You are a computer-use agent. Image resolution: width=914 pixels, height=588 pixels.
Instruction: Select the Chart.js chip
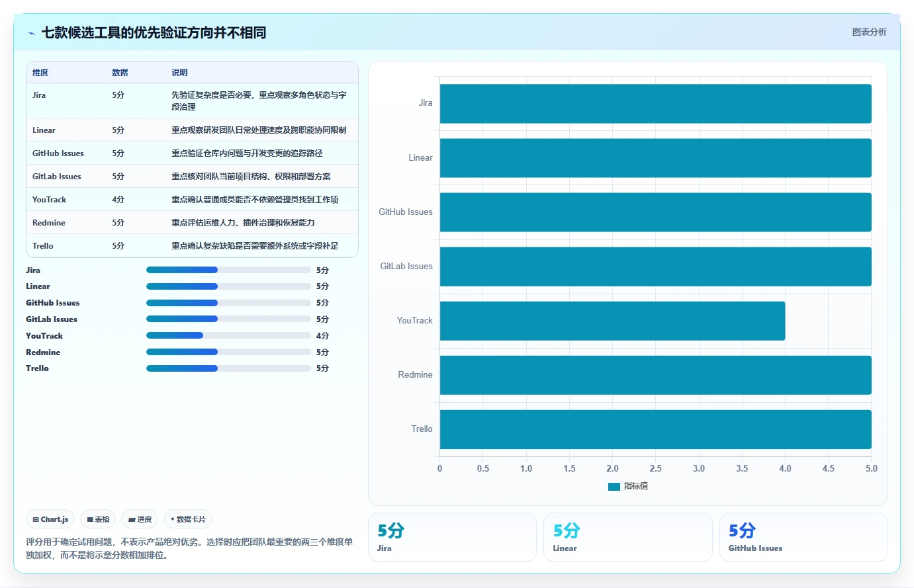(50, 519)
